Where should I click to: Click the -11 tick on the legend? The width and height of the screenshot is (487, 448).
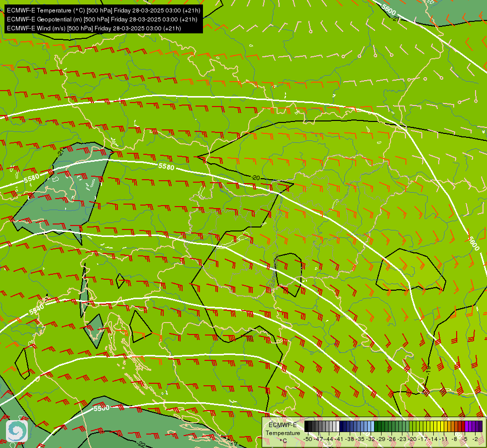coord(444,439)
